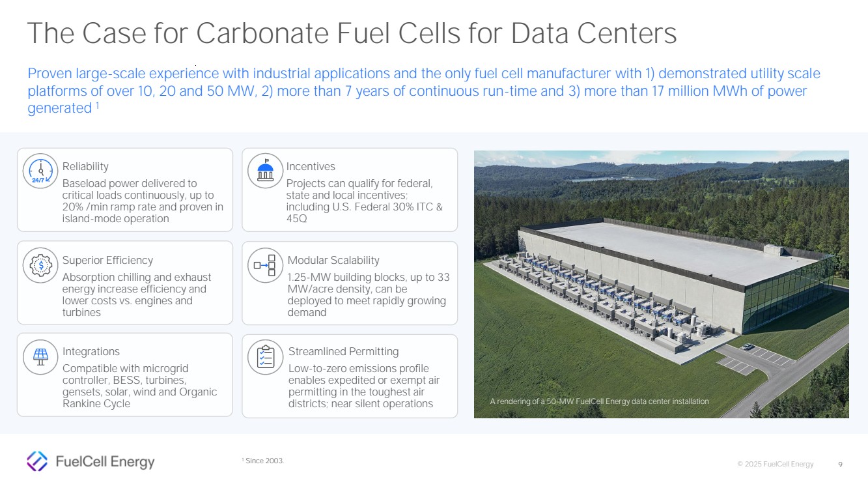
Task: Select the Reliability heading text
Action: point(85,167)
